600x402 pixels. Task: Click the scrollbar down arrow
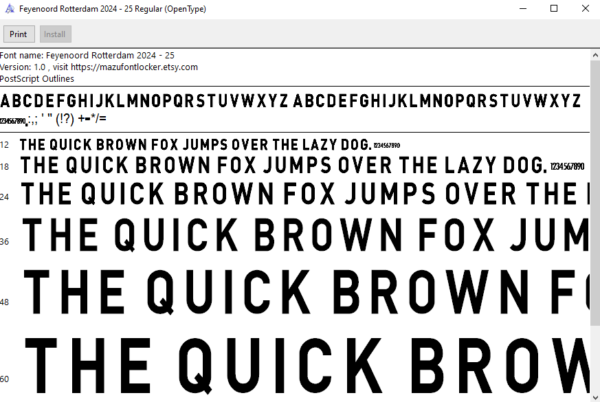(595, 397)
